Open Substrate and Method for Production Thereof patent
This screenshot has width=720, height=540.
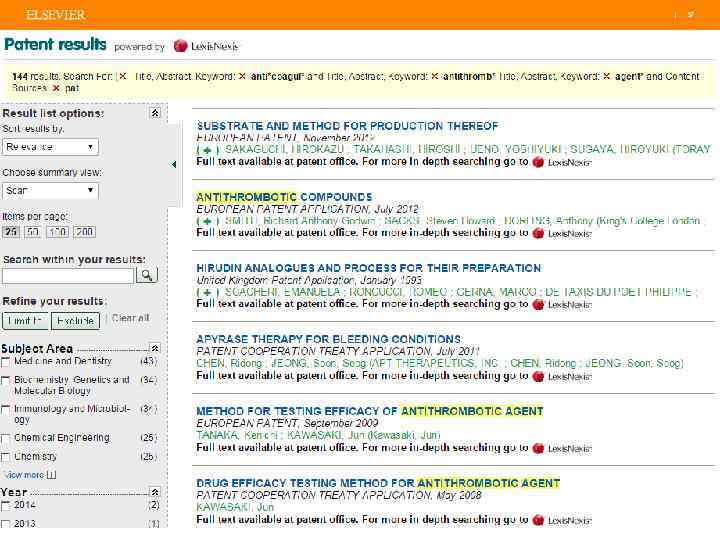pos(347,126)
